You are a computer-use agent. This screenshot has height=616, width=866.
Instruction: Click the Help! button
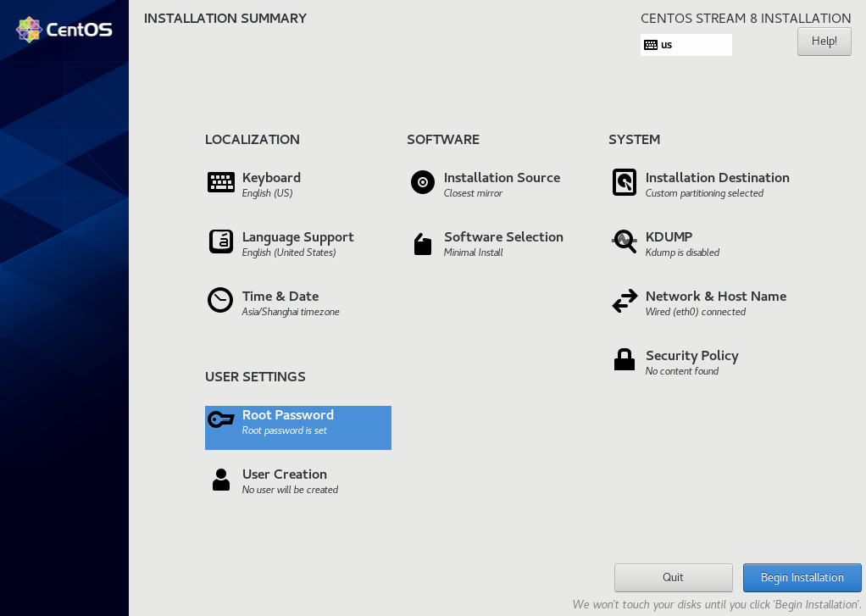(x=824, y=42)
